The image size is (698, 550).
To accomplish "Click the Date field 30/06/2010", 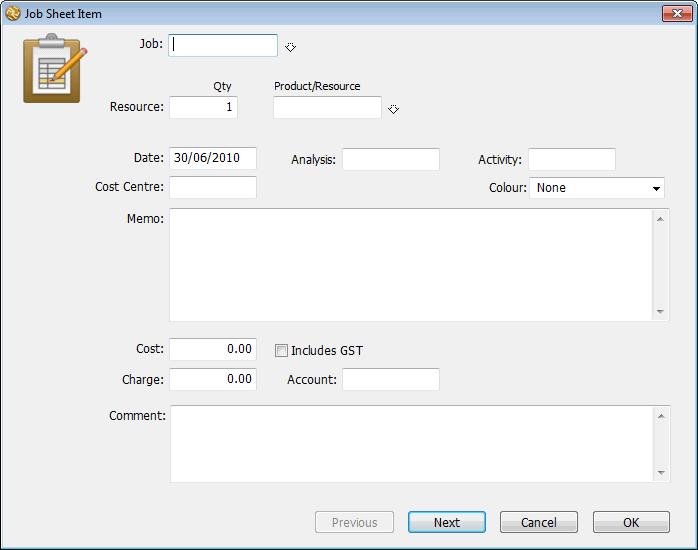I will pos(213,158).
